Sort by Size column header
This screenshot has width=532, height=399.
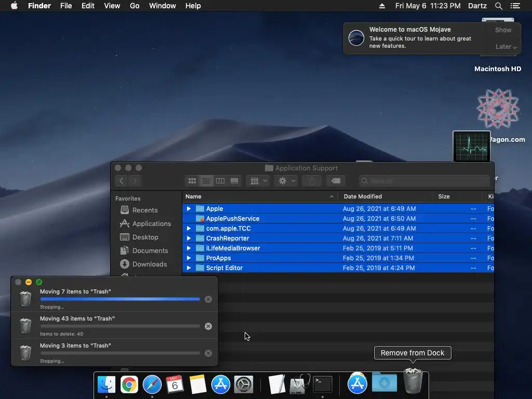457,196
